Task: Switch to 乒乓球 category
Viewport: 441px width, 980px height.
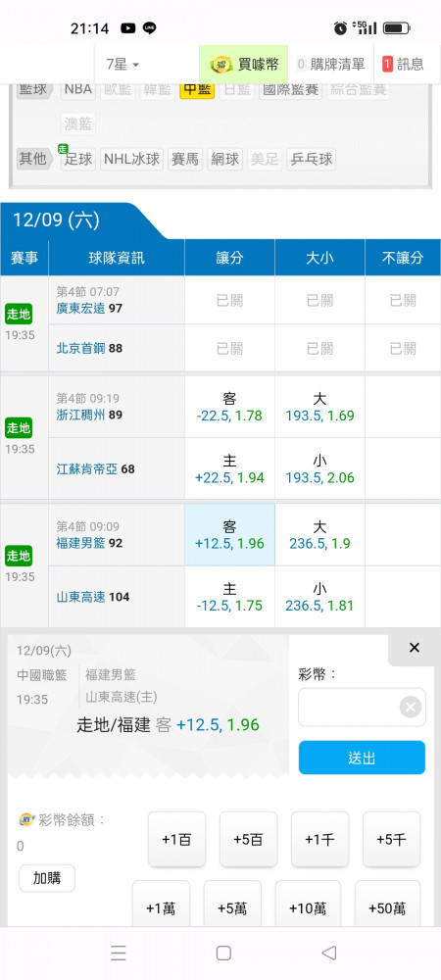Action: pos(311,159)
